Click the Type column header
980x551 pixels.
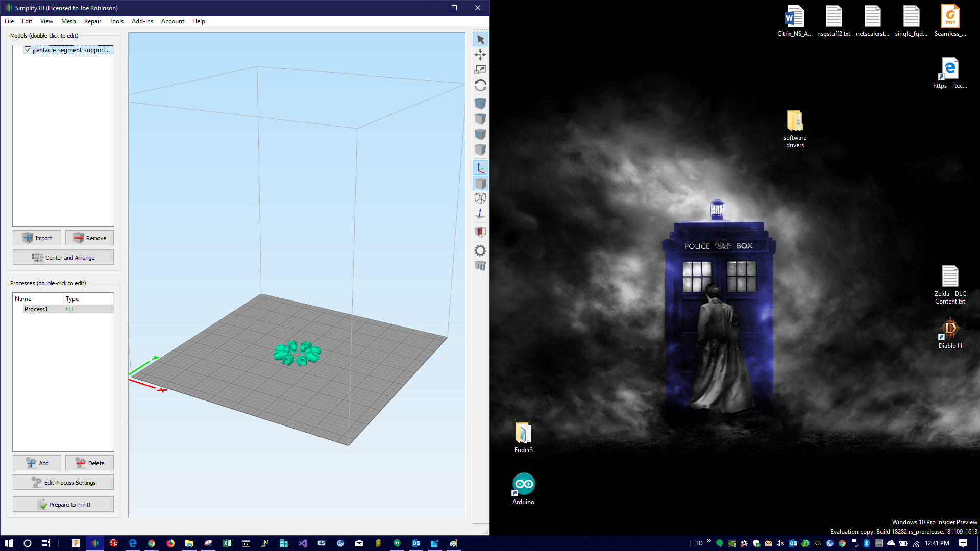click(x=88, y=299)
